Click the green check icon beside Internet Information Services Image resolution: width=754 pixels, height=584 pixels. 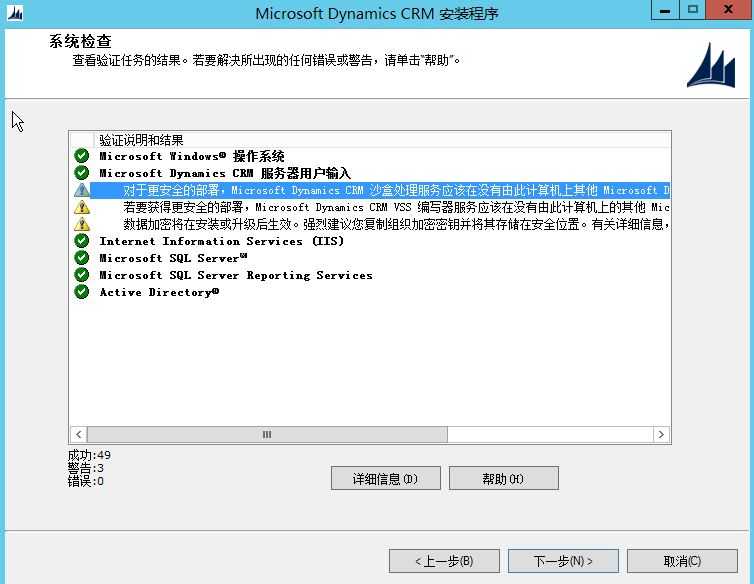coord(82,241)
